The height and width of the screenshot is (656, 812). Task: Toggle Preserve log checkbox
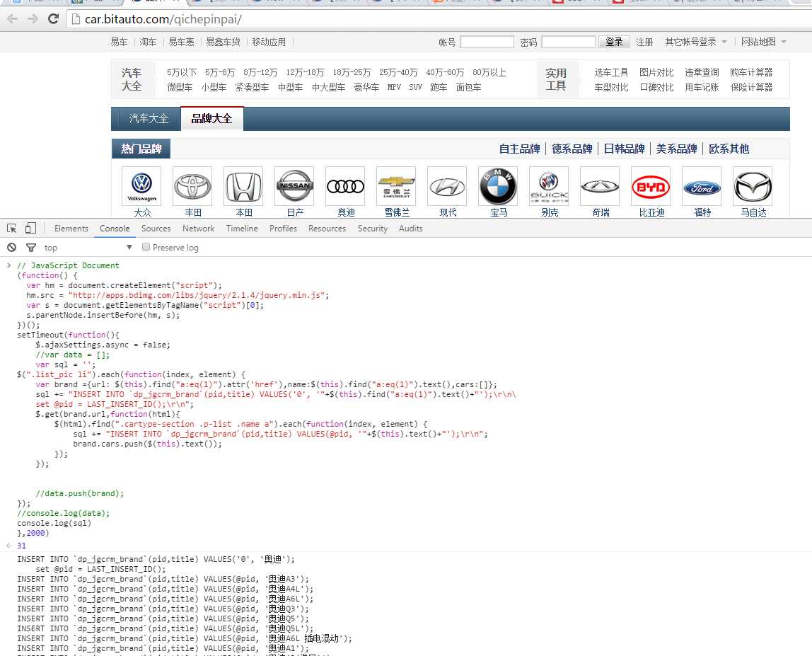click(146, 247)
